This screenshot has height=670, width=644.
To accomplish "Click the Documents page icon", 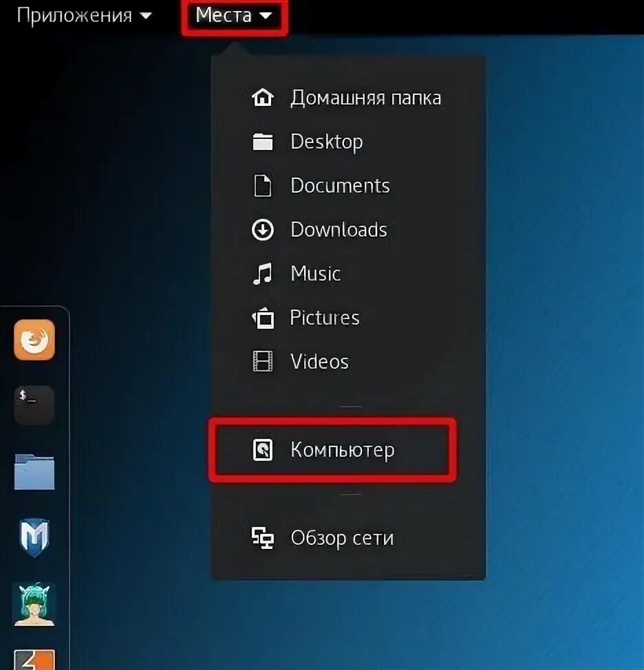I will [x=262, y=186].
